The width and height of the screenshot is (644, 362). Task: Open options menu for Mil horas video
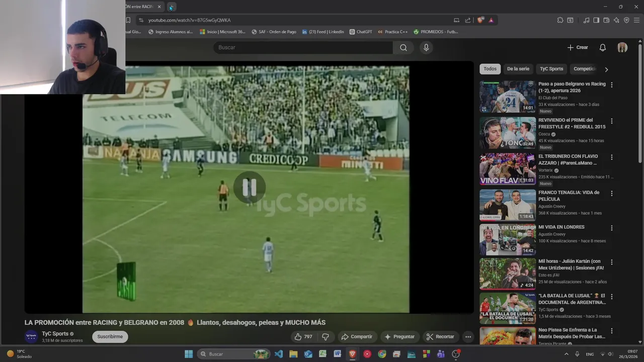(612, 262)
